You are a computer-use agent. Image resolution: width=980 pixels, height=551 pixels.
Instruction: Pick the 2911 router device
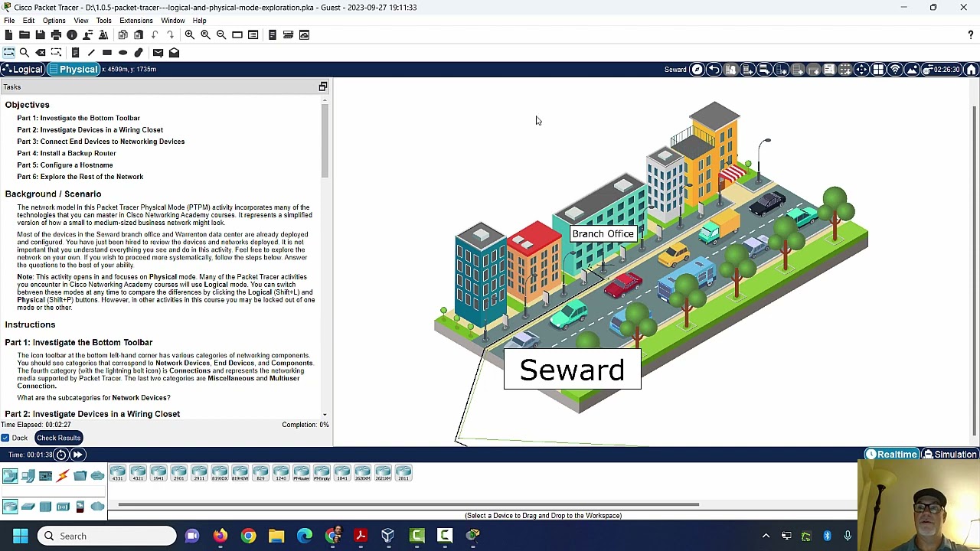(199, 473)
